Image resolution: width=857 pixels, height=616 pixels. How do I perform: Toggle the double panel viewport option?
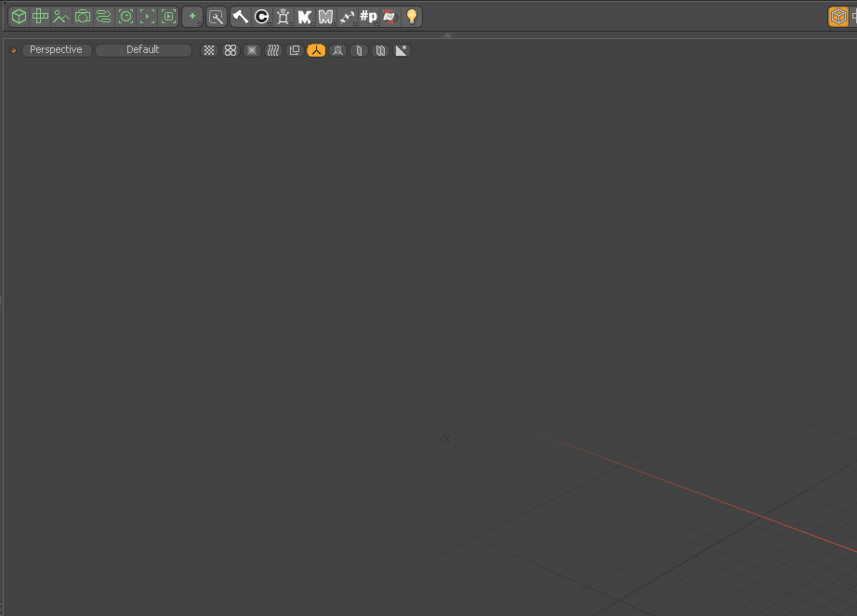tap(380, 50)
